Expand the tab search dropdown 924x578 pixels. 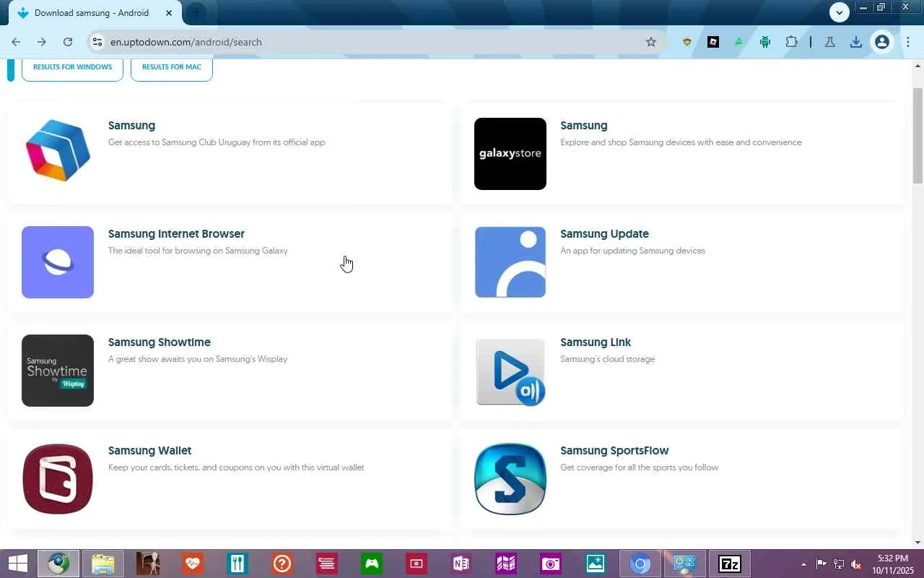tap(840, 12)
